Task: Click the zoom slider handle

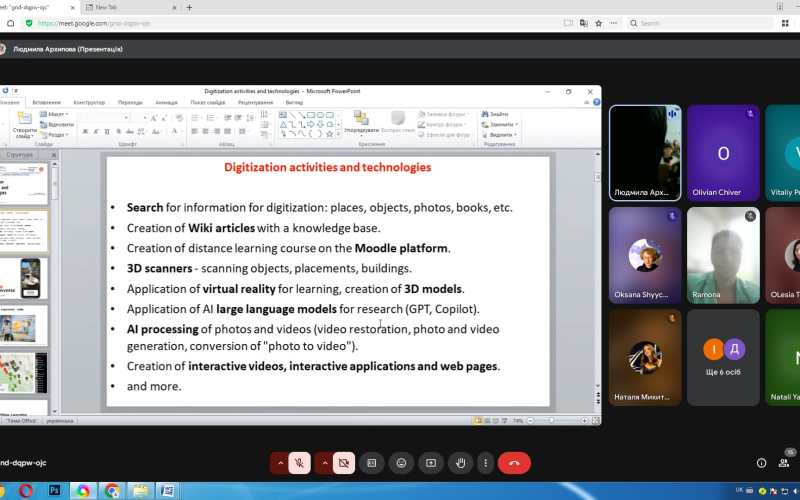Action: click(552, 421)
